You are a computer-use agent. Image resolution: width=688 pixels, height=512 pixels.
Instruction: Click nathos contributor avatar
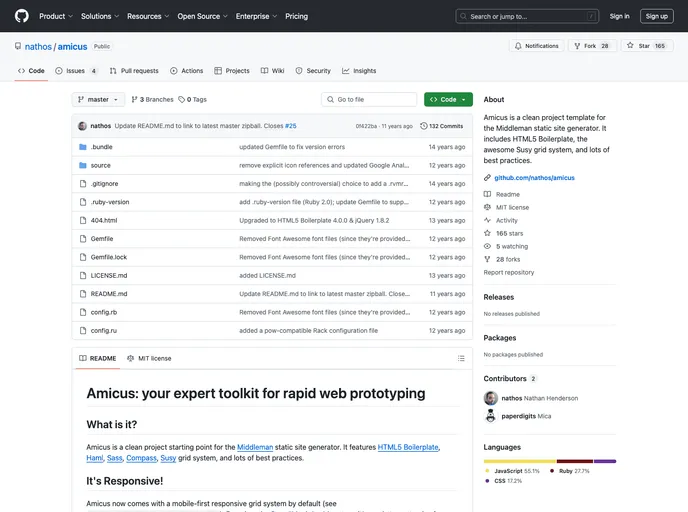pos(491,398)
